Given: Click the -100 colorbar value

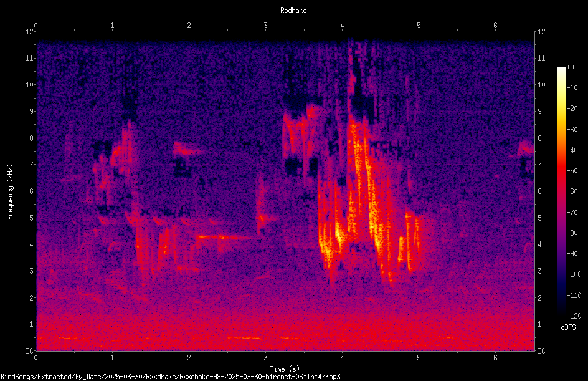Looking at the screenshot, I should coord(574,274).
